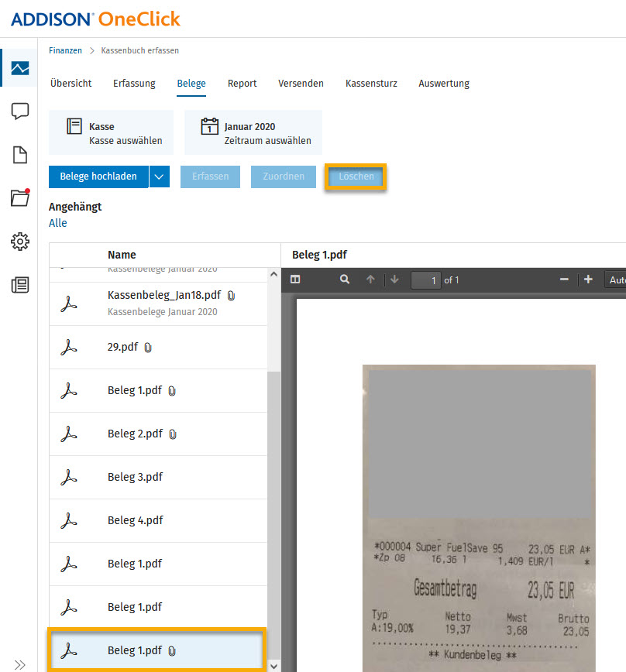The image size is (626, 672).
Task: Click the PDF icon beside 29.pdf
Action: click(x=69, y=347)
